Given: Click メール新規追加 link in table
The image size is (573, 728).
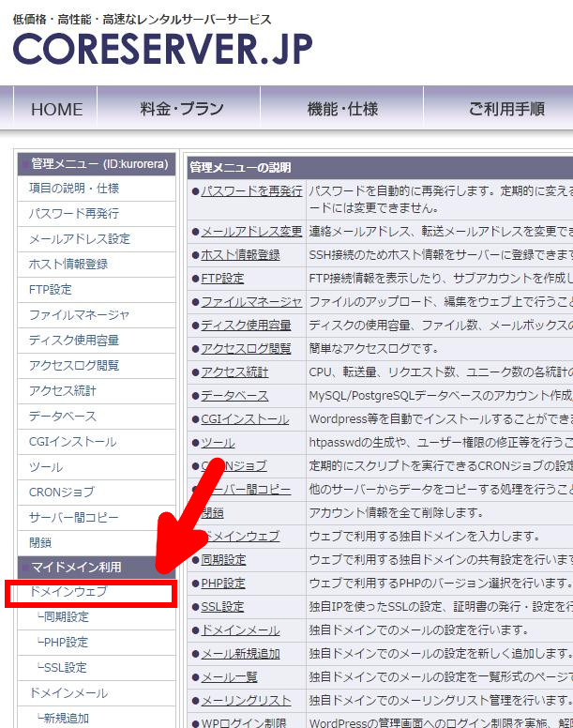Looking at the screenshot, I should 240,654.
